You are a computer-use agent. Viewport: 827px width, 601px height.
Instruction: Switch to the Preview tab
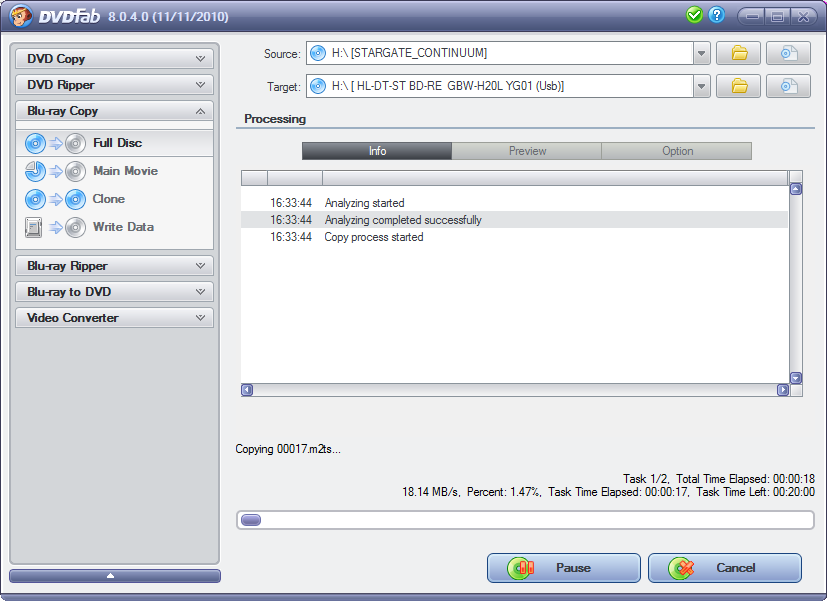(527, 151)
